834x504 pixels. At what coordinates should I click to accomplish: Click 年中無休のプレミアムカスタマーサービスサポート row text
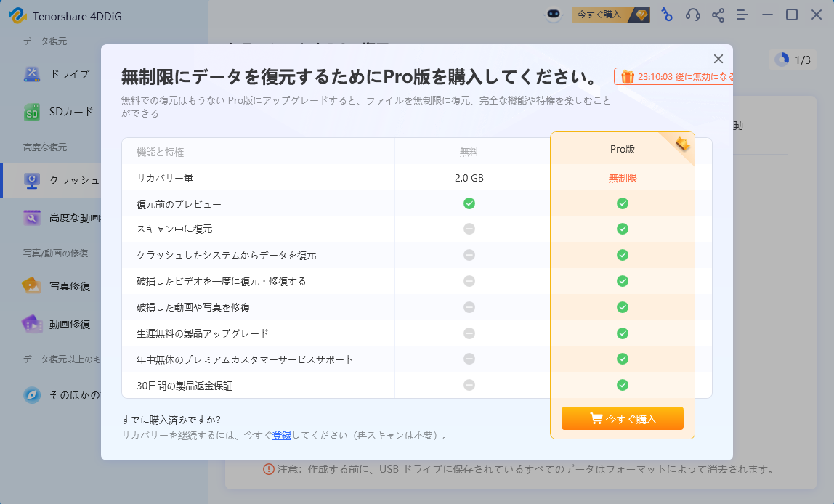point(246,359)
